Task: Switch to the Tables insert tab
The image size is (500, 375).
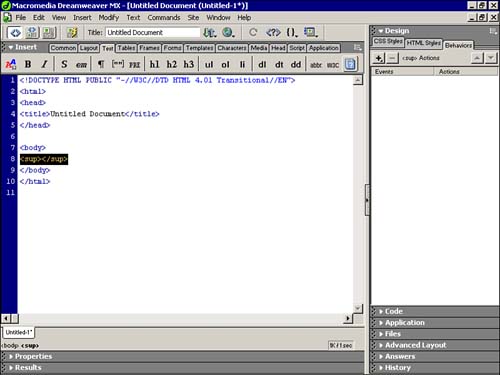Action: [126, 48]
